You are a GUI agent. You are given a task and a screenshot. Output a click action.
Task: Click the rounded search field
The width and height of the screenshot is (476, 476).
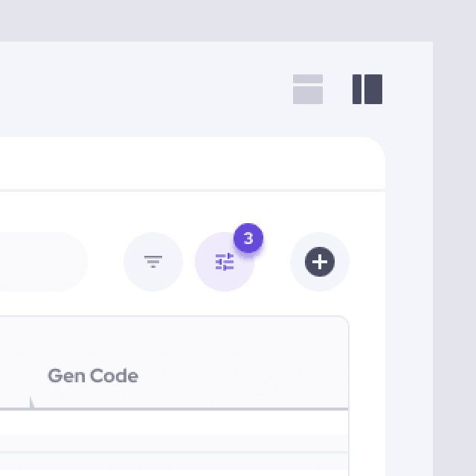[37, 262]
